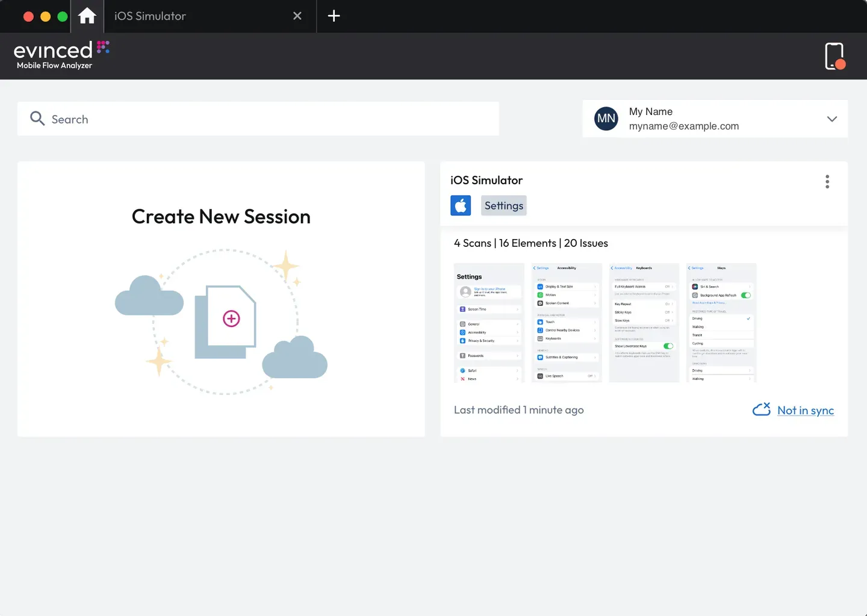Click the new document plus illustration
The image size is (867, 616).
coord(226,322)
